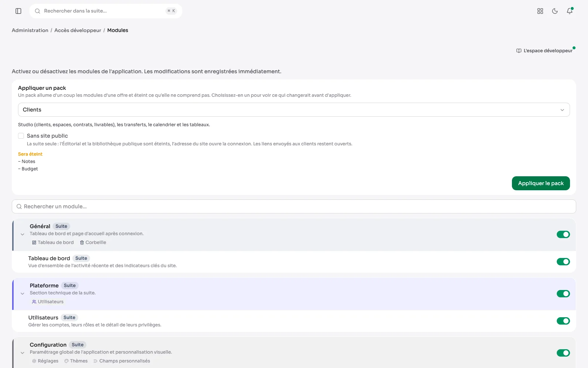
Task: Click the suite search magnifier icon
Action: point(37,11)
